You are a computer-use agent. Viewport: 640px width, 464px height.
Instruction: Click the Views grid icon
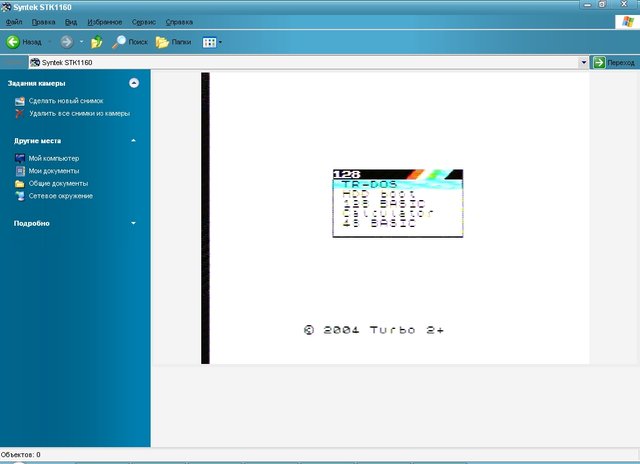[x=209, y=42]
